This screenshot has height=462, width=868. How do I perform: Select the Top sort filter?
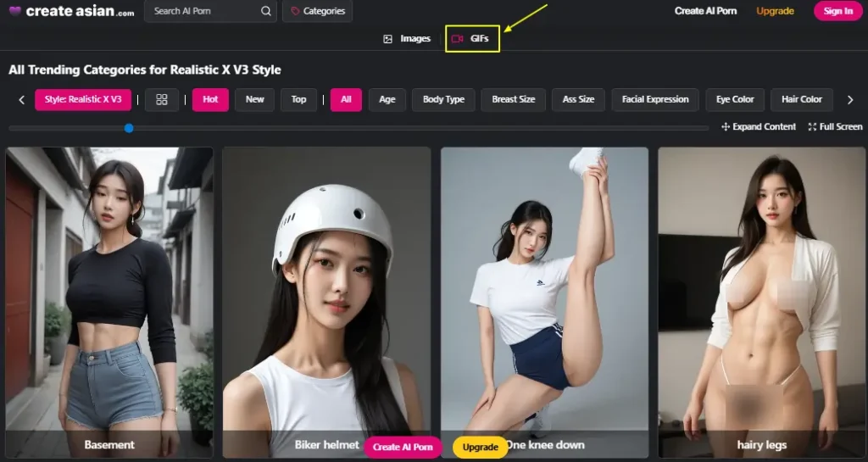click(299, 99)
